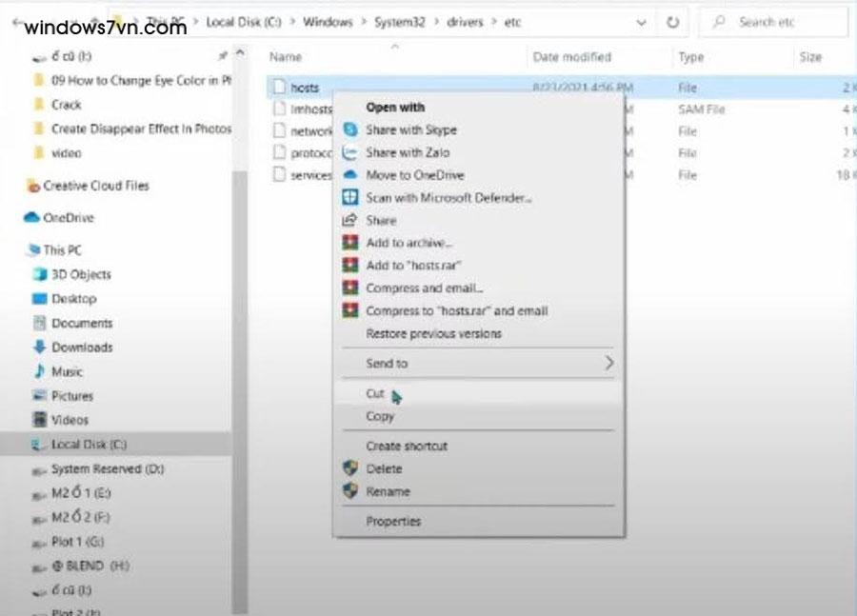Click the WinRAR icon beside Add to archive
Viewport: 857px width, 616px height.
[349, 243]
